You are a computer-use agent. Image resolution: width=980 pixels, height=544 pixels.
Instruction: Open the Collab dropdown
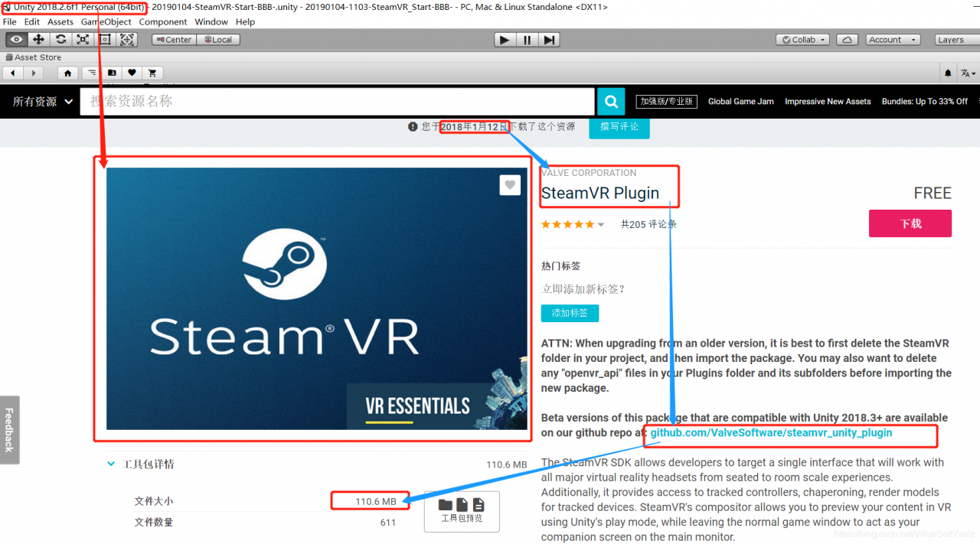(803, 40)
